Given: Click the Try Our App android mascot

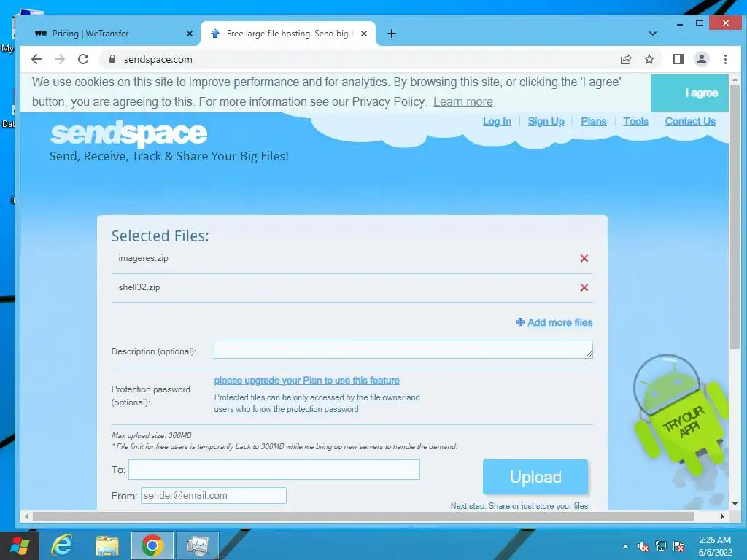Looking at the screenshot, I should click(x=681, y=416).
